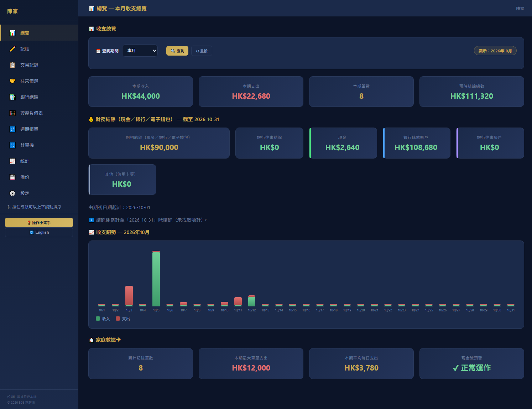Click the 顯示：2026年10月 period badge
Screen dimensions: 532x409
pos(495,51)
